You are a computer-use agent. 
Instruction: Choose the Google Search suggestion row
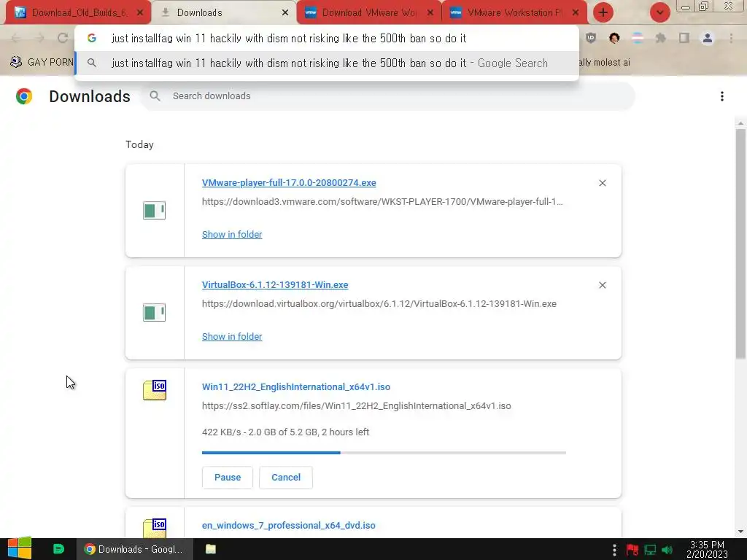(x=327, y=63)
